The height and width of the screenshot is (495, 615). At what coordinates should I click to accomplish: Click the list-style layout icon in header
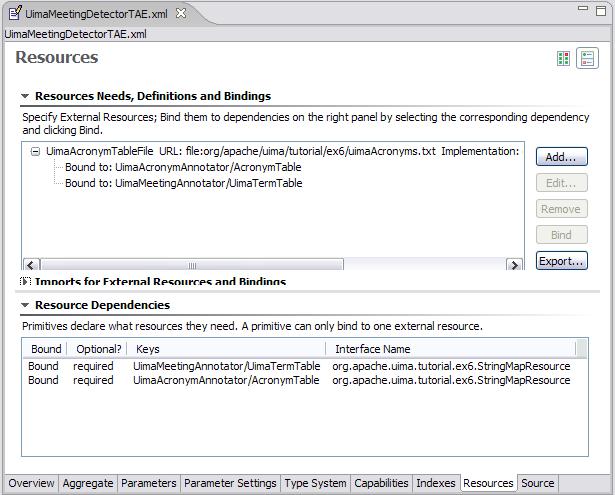click(x=587, y=59)
